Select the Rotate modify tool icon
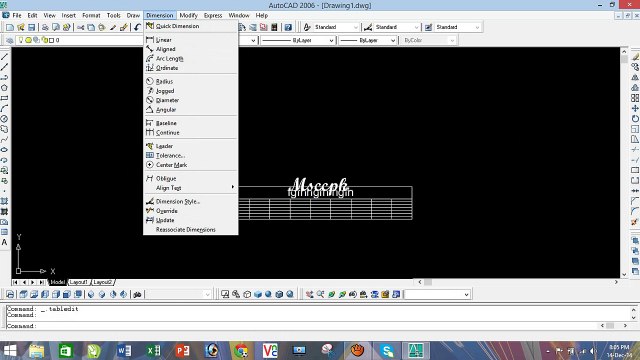 pyautogui.click(x=635, y=118)
